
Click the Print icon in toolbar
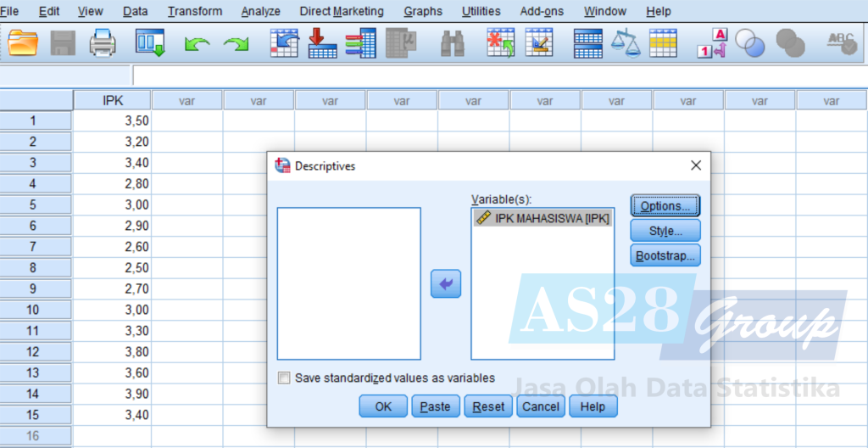point(103,42)
